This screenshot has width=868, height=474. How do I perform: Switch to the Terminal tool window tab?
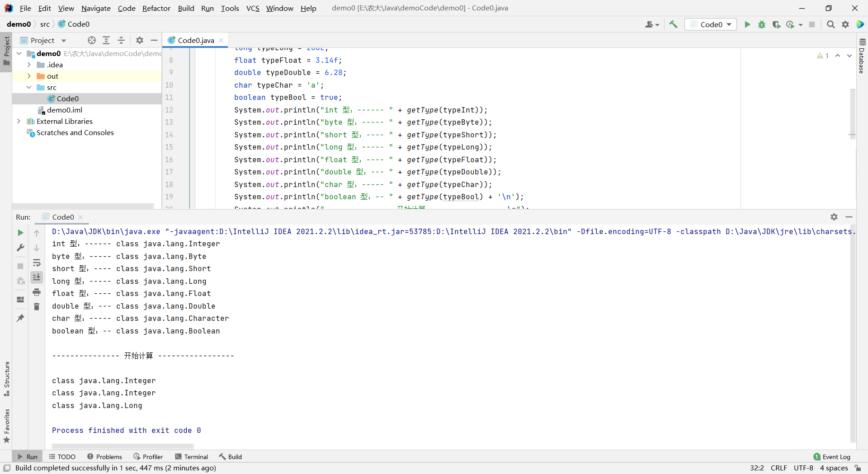[x=191, y=457]
